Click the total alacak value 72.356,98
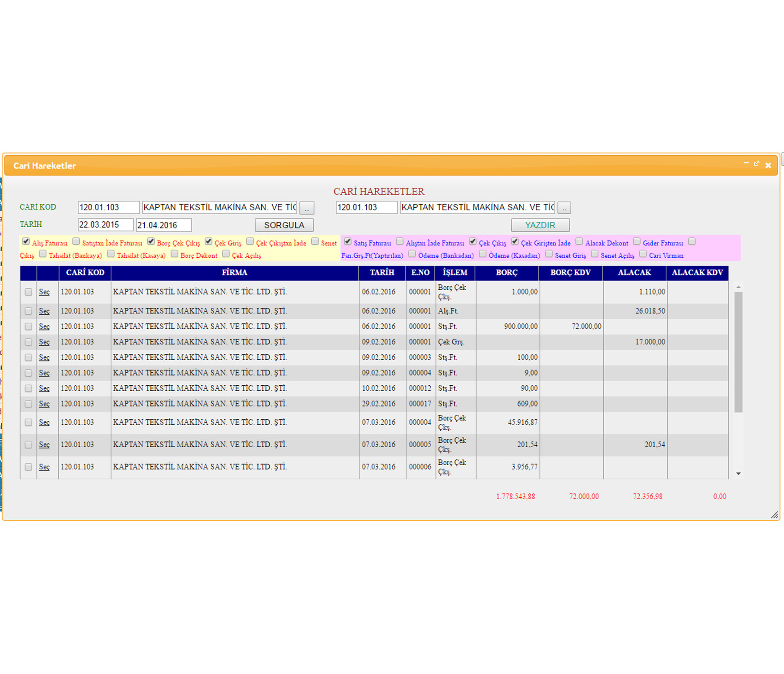This screenshot has width=784, height=674. pyautogui.click(x=648, y=497)
